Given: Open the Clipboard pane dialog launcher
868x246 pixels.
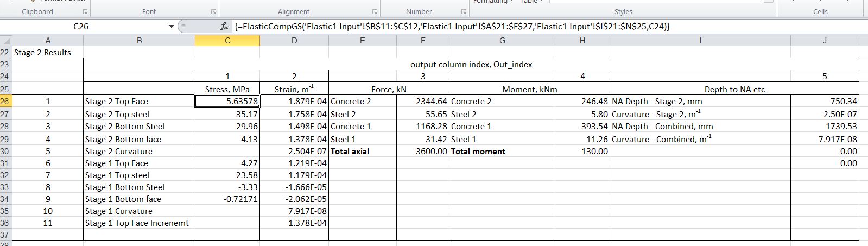Looking at the screenshot, I should tap(84, 11).
